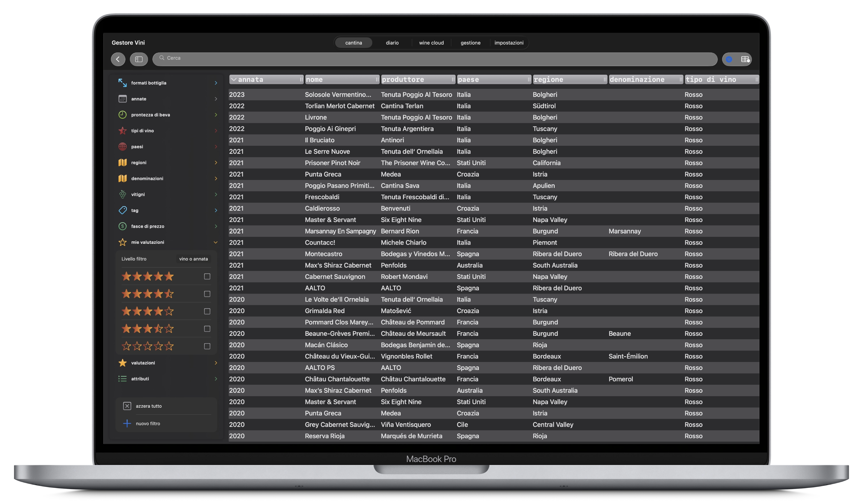The height and width of the screenshot is (504, 863).
Task: Click the search magnifier icon
Action: (162, 58)
